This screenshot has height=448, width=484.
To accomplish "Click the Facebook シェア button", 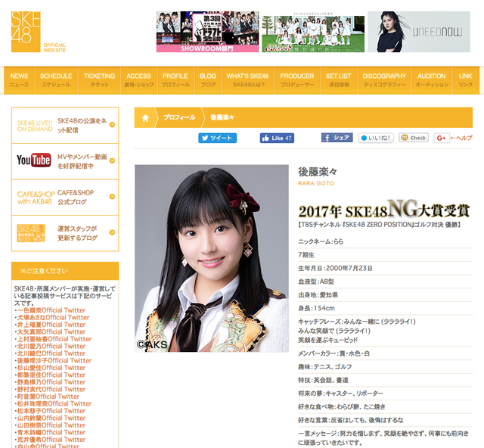I will [337, 138].
